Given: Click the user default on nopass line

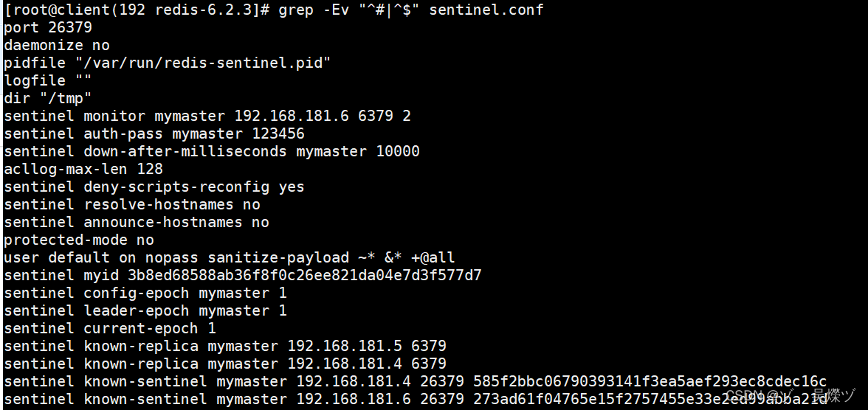Looking at the screenshot, I should pos(229,258).
